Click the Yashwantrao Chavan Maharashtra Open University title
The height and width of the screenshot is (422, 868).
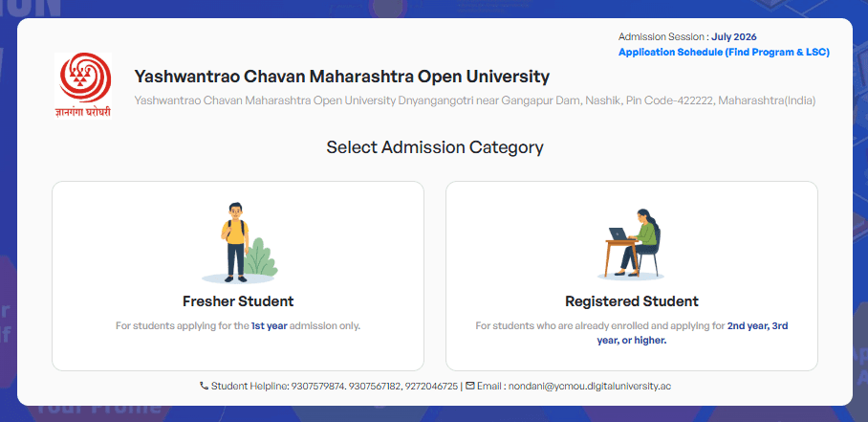click(x=342, y=77)
